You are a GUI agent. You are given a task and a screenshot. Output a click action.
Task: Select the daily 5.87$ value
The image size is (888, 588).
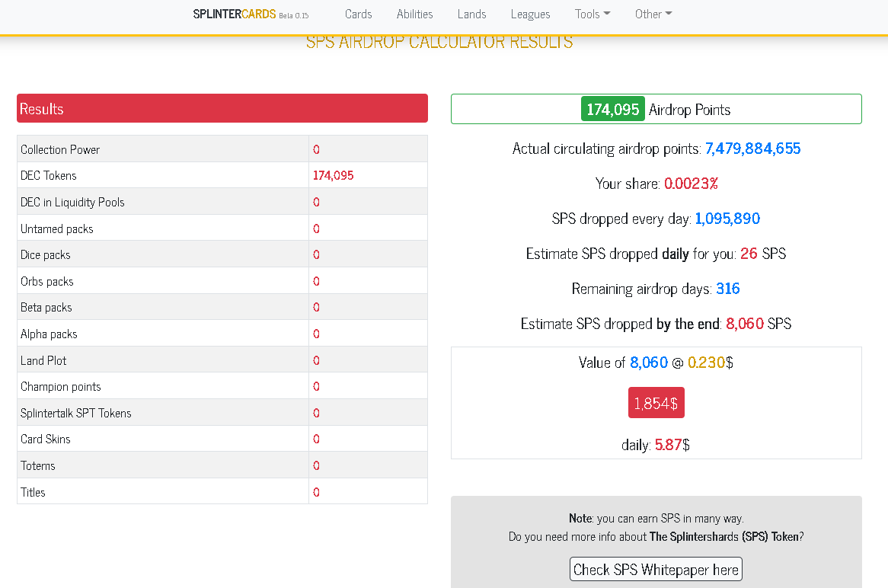click(x=672, y=445)
